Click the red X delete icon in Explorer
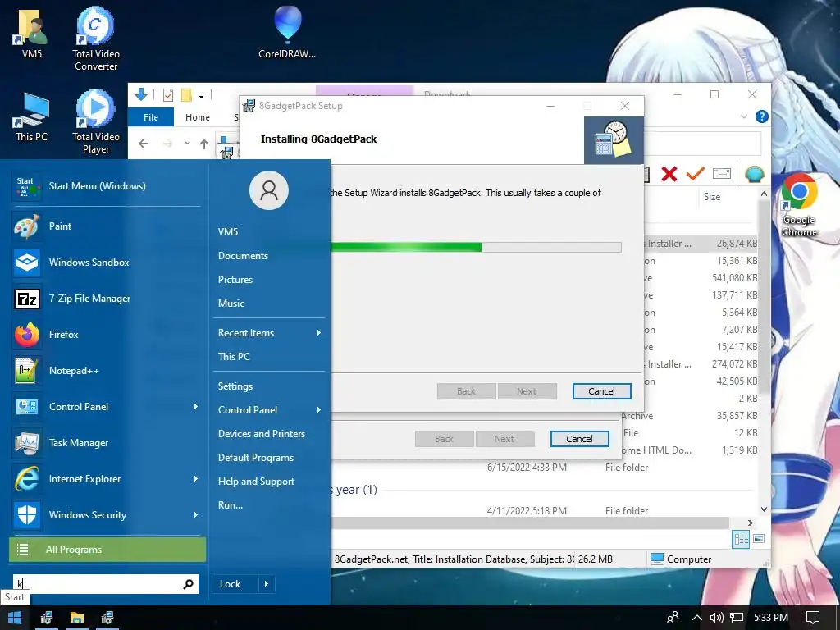Image resolution: width=840 pixels, height=630 pixels. [x=669, y=174]
